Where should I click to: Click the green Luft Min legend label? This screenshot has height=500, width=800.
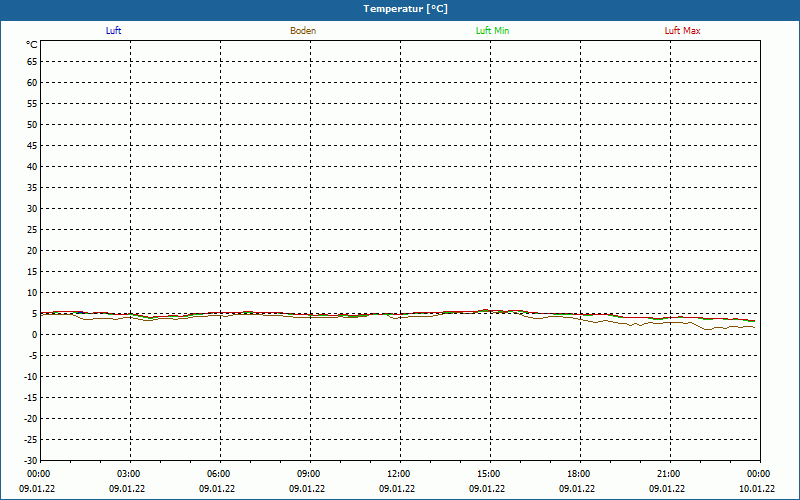(492, 31)
